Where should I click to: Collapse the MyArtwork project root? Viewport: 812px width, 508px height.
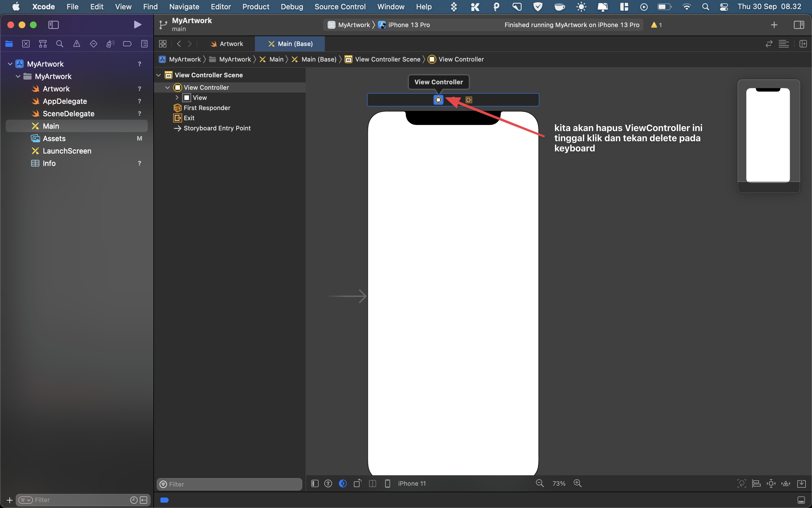point(10,64)
